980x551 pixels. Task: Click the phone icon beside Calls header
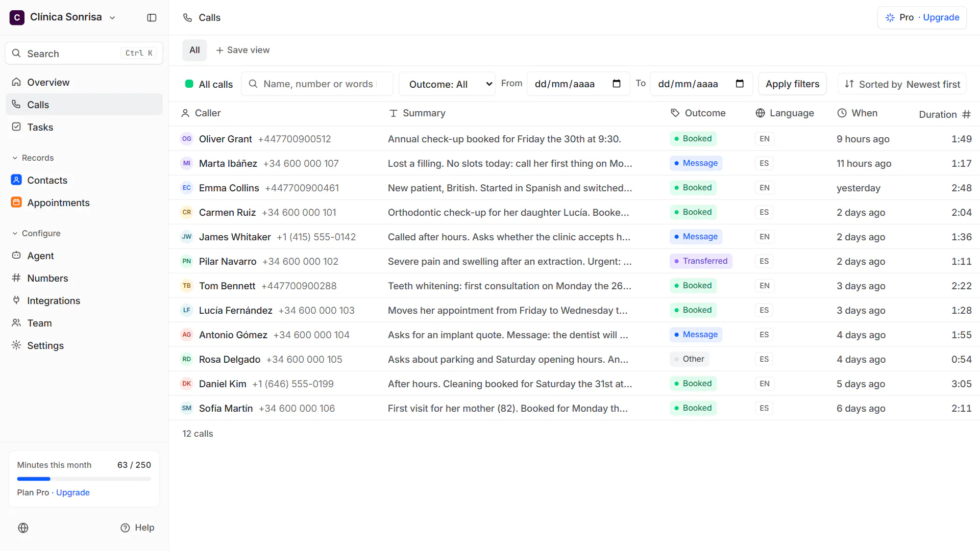[187, 18]
